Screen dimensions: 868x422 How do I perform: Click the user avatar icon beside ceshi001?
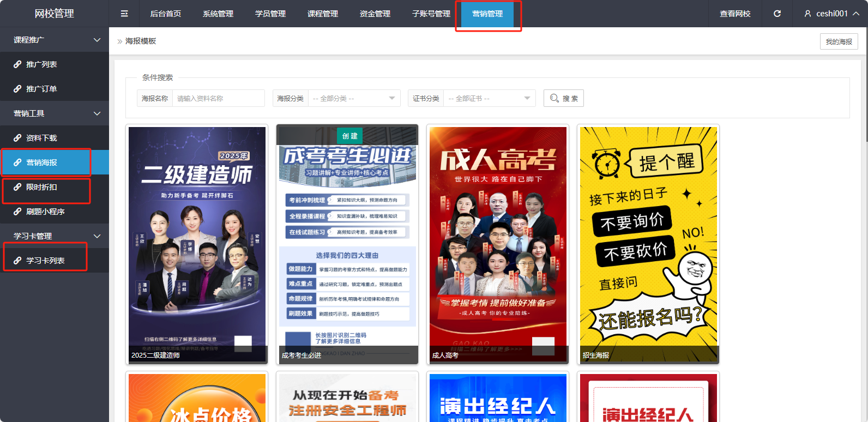[807, 14]
